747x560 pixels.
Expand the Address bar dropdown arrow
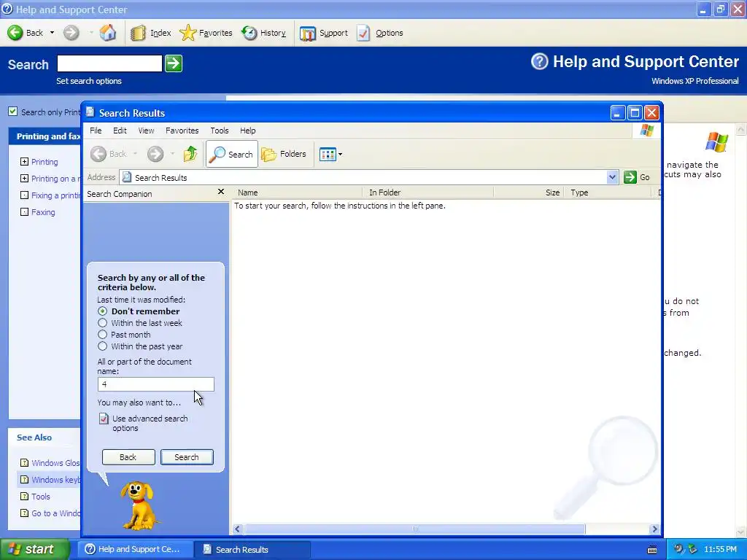click(613, 178)
